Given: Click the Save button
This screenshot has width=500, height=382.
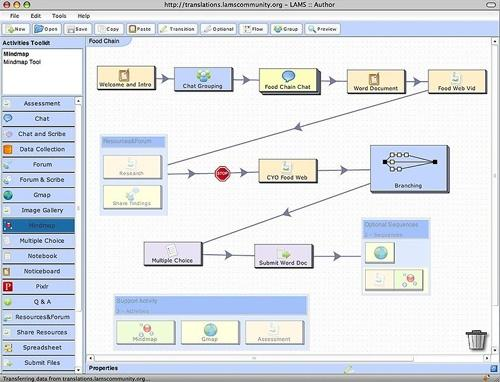Looking at the screenshot, I should [x=77, y=29].
